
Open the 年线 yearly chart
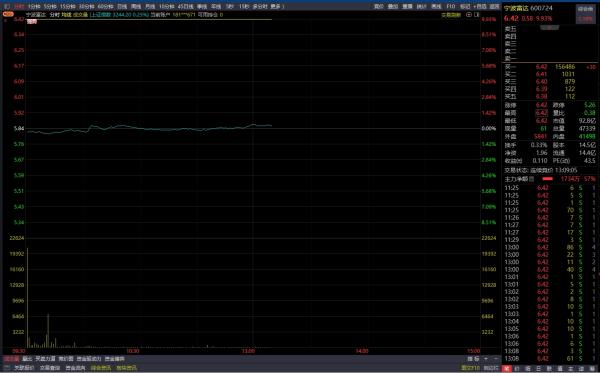coord(216,7)
